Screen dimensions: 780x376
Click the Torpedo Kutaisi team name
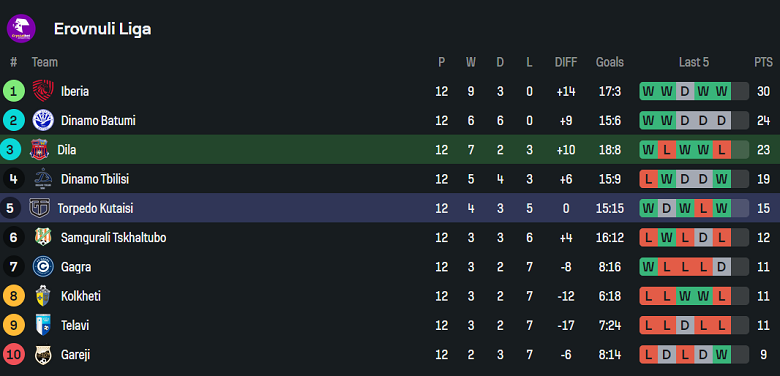tap(95, 208)
